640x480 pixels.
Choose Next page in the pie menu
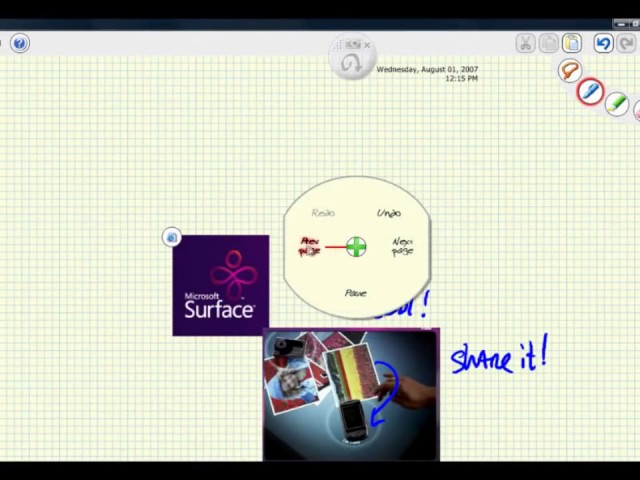click(x=402, y=246)
